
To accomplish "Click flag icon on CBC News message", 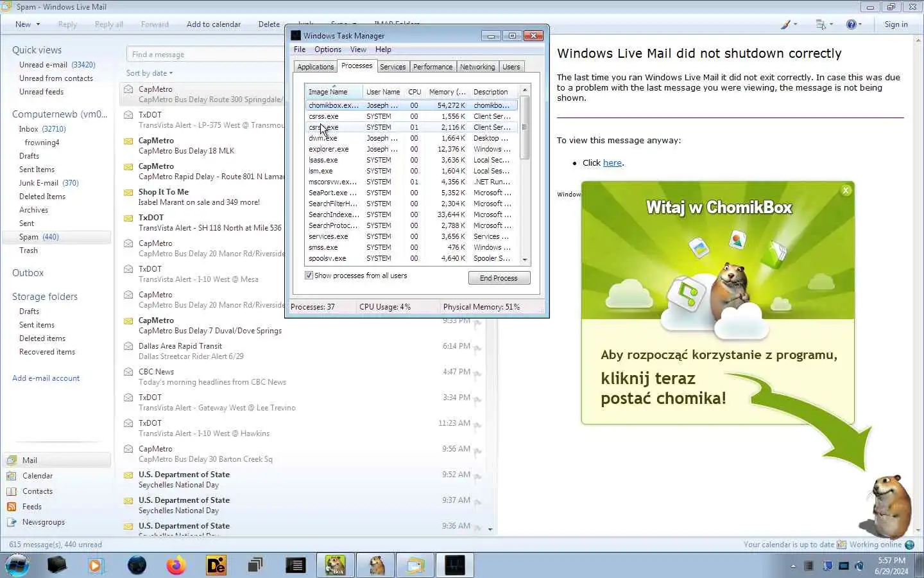I will [x=478, y=376].
